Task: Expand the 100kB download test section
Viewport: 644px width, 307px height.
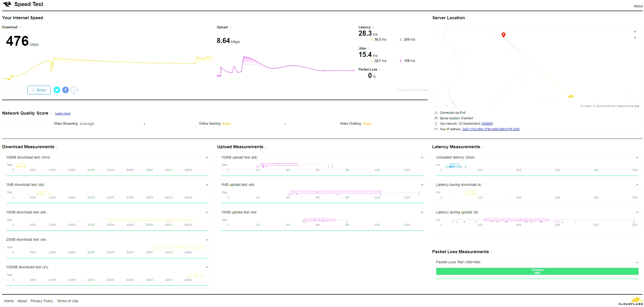Action: (x=207, y=158)
